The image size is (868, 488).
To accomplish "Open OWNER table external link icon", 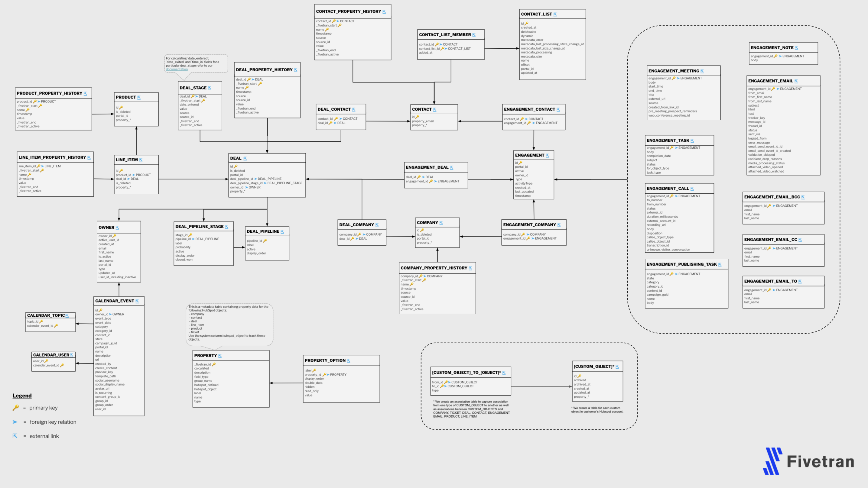I will click(x=117, y=228).
